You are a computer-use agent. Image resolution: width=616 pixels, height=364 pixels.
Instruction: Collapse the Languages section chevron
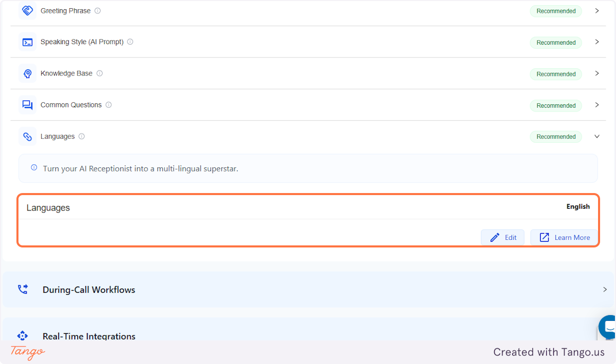point(597,137)
